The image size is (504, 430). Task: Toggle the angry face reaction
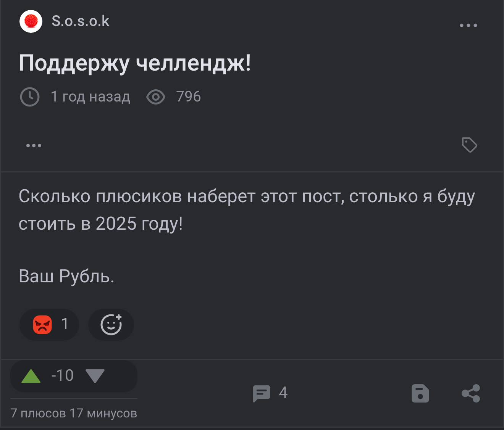pos(49,325)
